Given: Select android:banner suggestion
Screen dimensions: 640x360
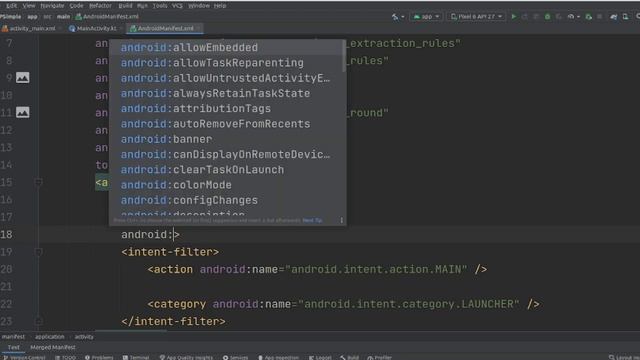Looking at the screenshot, I should [x=227, y=139].
